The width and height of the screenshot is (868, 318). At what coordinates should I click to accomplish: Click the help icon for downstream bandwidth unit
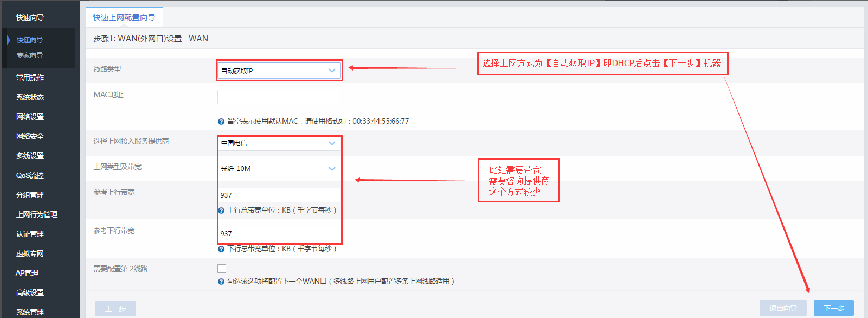[x=221, y=249]
